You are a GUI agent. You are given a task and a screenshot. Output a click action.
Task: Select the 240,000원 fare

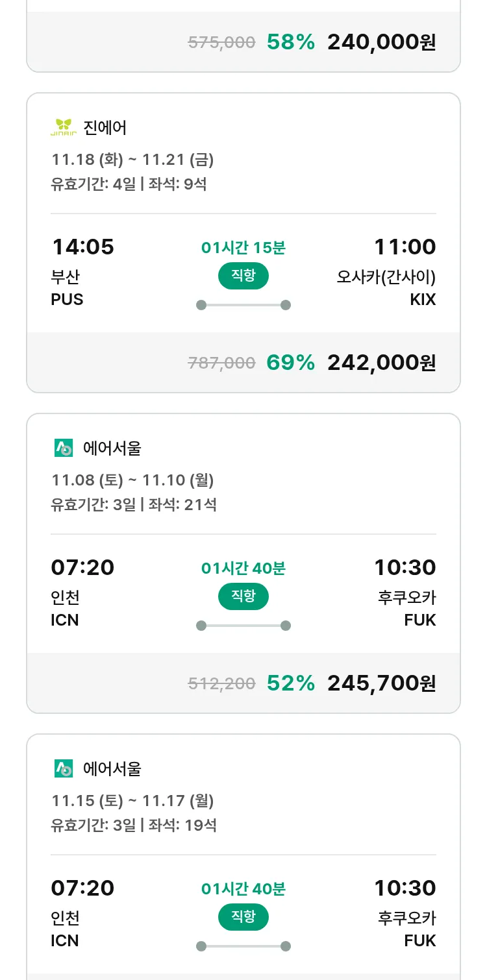coord(381,42)
